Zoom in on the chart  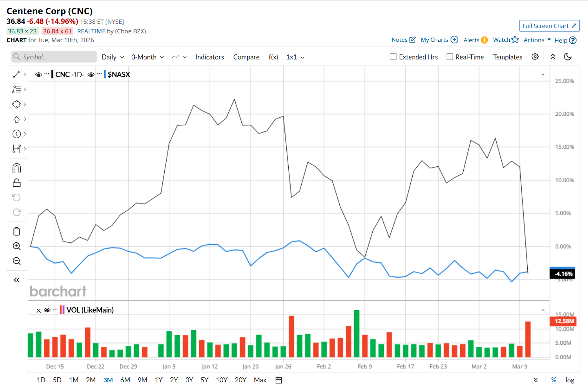pyautogui.click(x=17, y=246)
